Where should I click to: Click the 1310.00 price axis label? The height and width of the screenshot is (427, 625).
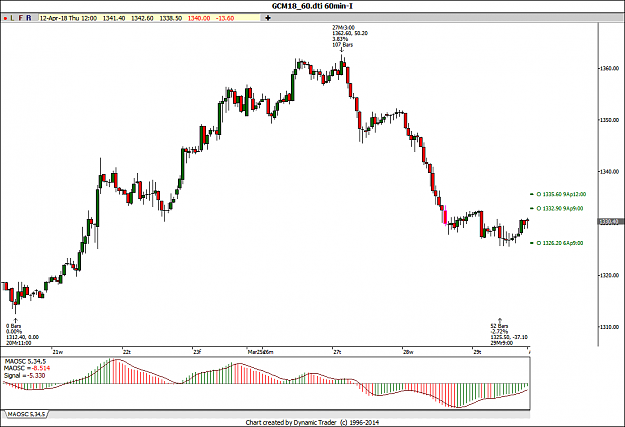point(610,327)
